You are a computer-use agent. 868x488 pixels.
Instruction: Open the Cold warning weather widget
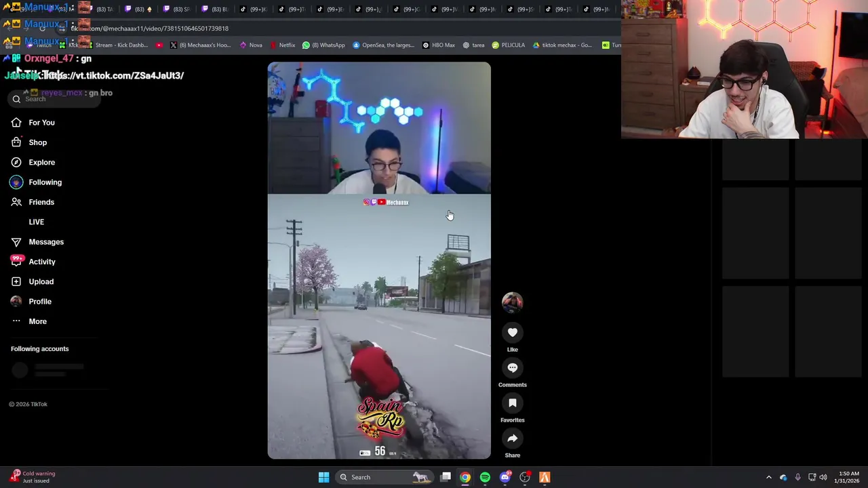pos(34,477)
